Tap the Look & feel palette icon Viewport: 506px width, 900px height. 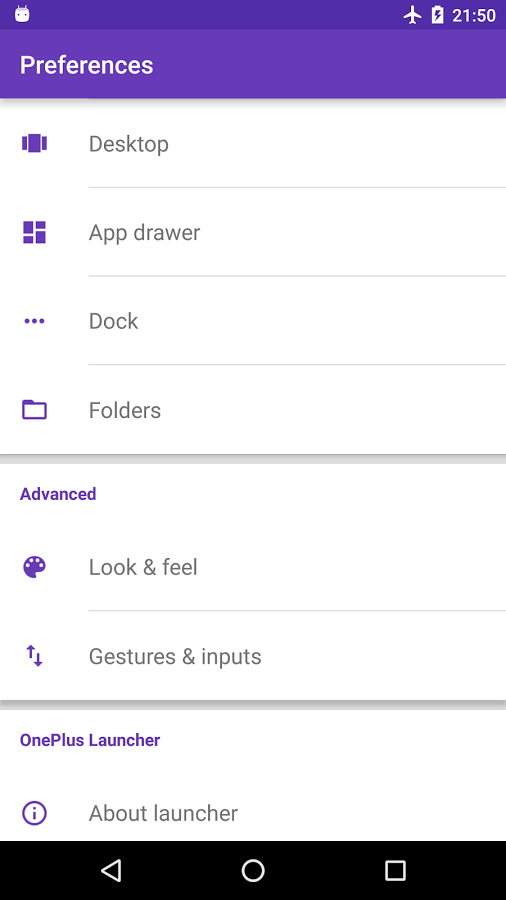pyautogui.click(x=34, y=567)
